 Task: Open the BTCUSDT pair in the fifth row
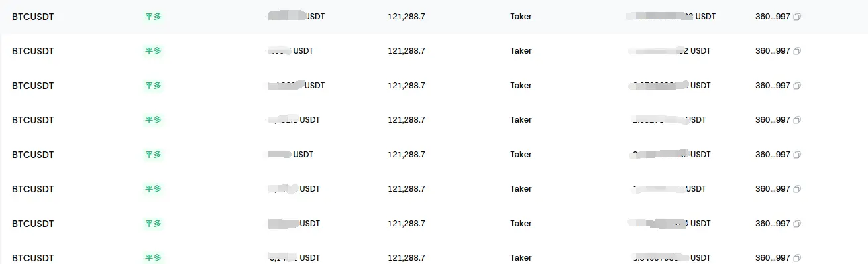(33, 155)
